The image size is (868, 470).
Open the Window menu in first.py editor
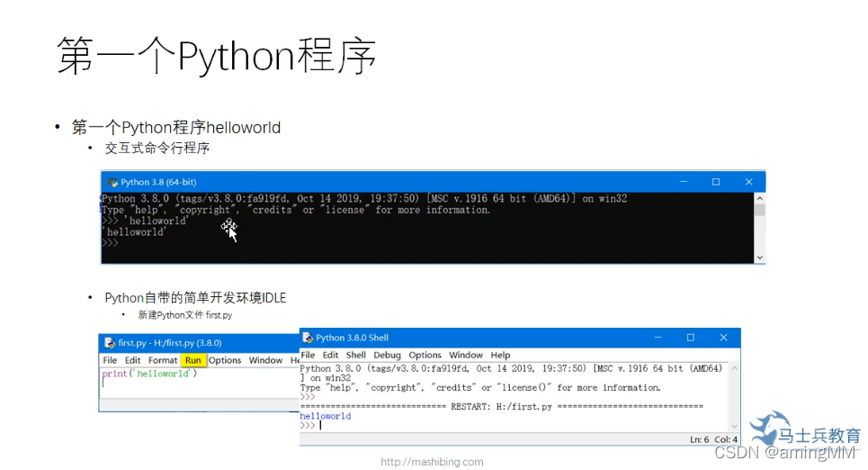point(265,360)
